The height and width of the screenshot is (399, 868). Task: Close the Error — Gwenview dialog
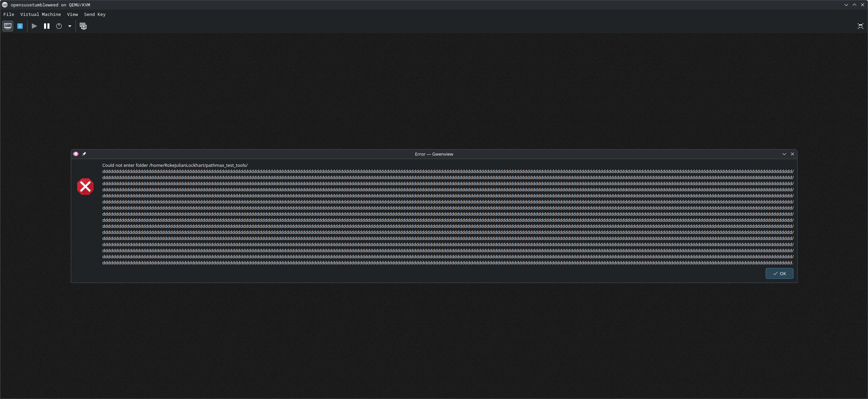pyautogui.click(x=792, y=154)
